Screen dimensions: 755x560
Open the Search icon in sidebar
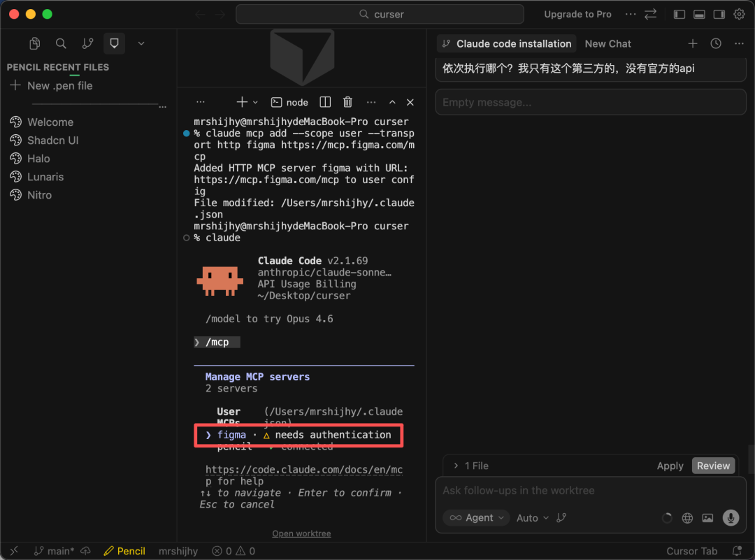(61, 43)
